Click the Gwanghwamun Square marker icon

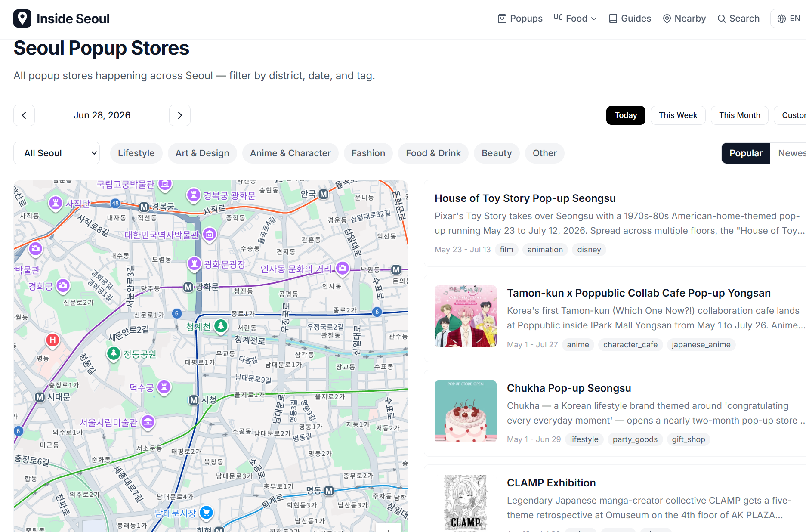(195, 263)
